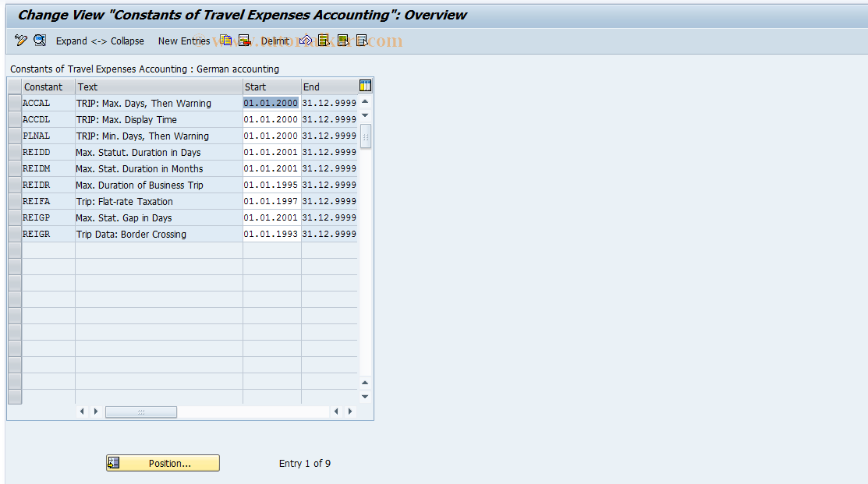Click the Deselect All icon
The height and width of the screenshot is (484, 868).
click(x=362, y=41)
